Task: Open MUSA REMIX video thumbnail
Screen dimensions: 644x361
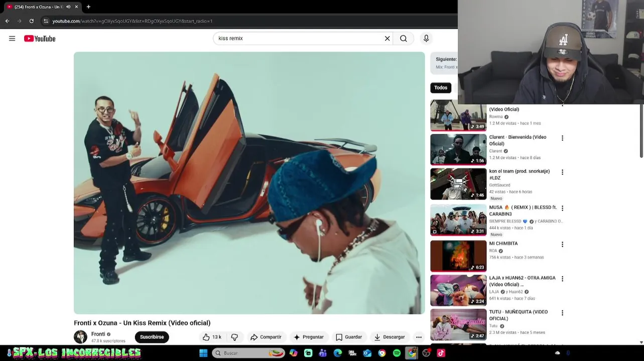Action: tap(458, 220)
